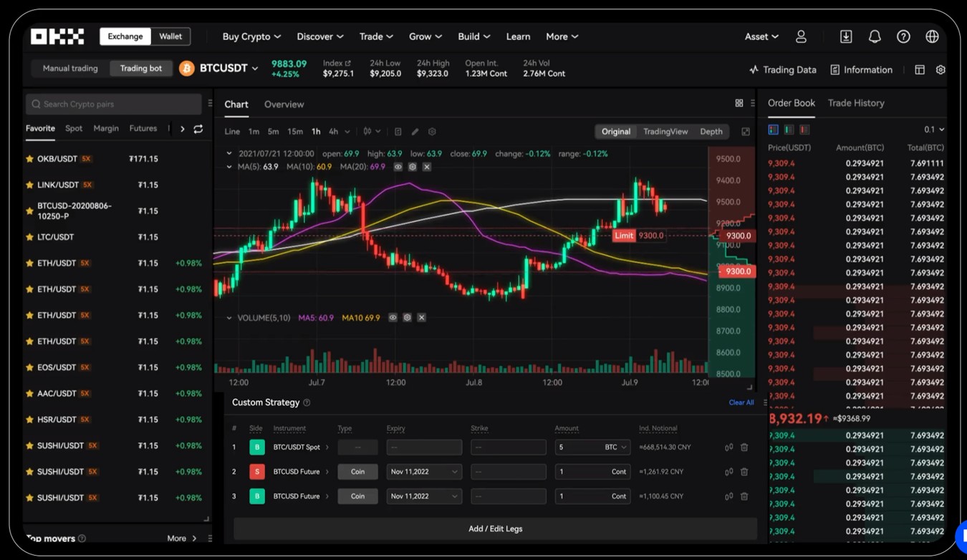Delete strategy leg 3 with trash icon
Viewport: 967px width, 560px height.
[x=744, y=496]
